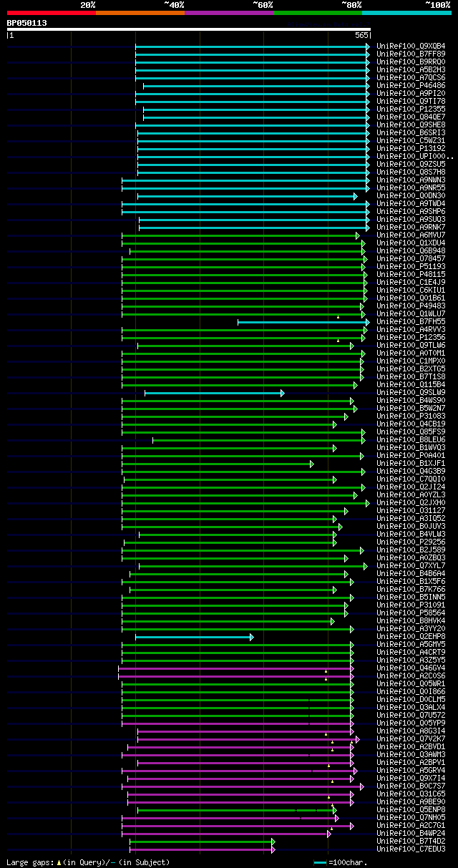458x868 pixels.
Task: Click the UniRef100_P31083 hit name
Action: coord(411,416)
